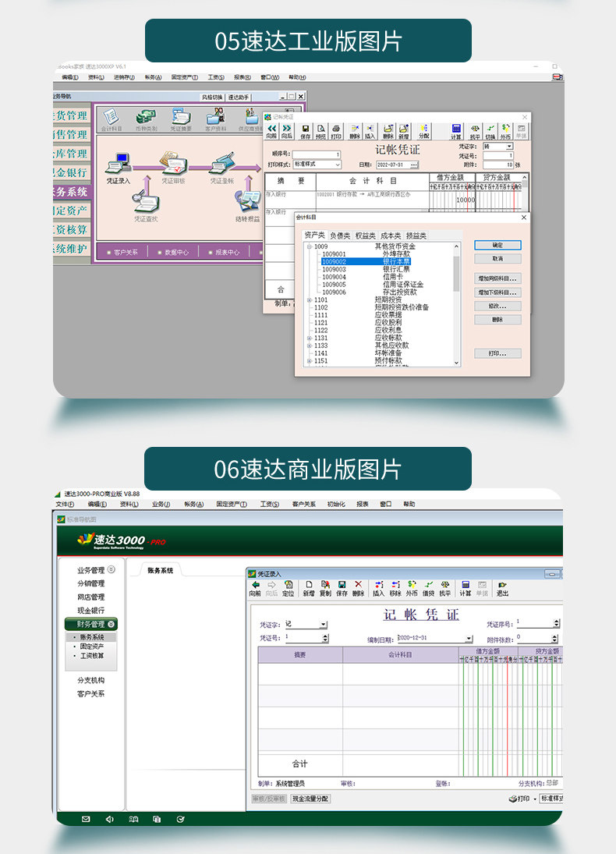This screenshot has width=616, height=854.
Task: Click 增加下级科目... button
Action: 497,293
